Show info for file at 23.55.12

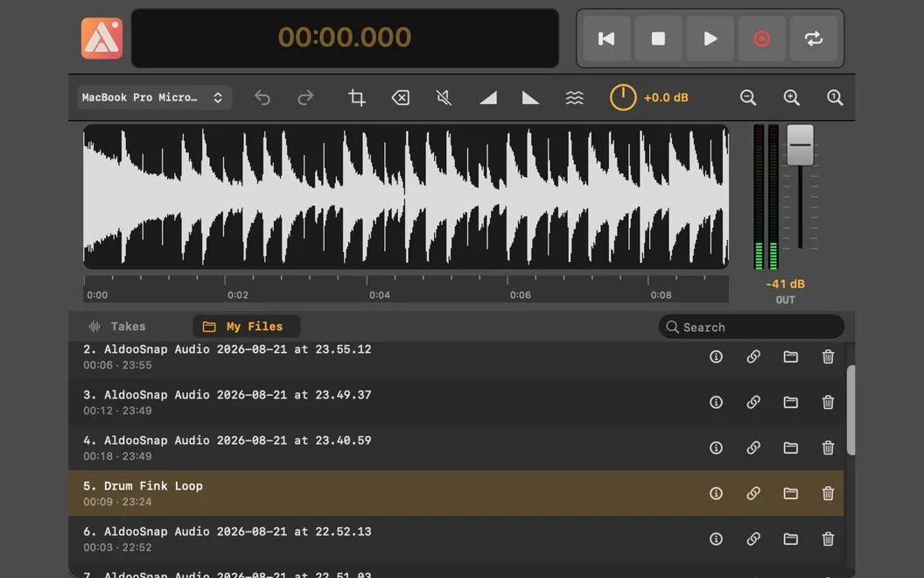tap(716, 356)
